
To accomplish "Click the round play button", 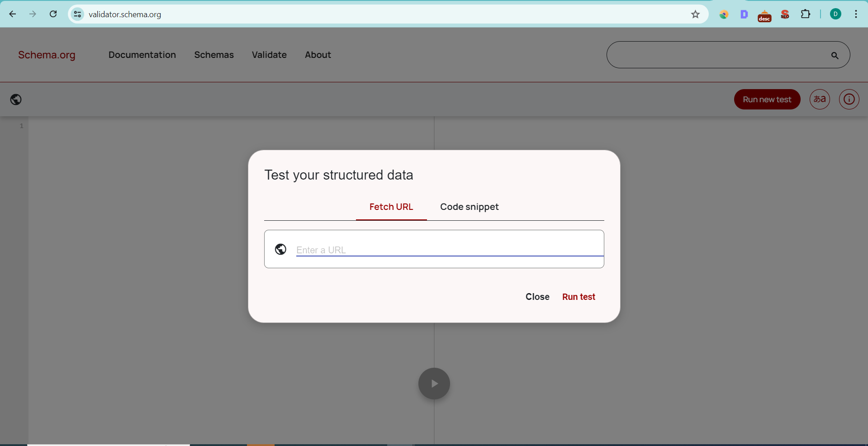I will [434, 384].
